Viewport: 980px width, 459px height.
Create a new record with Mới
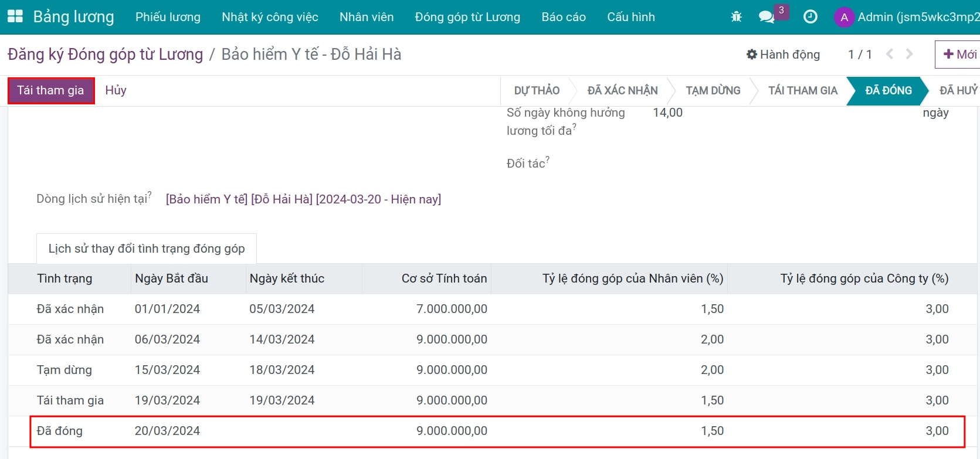point(959,55)
